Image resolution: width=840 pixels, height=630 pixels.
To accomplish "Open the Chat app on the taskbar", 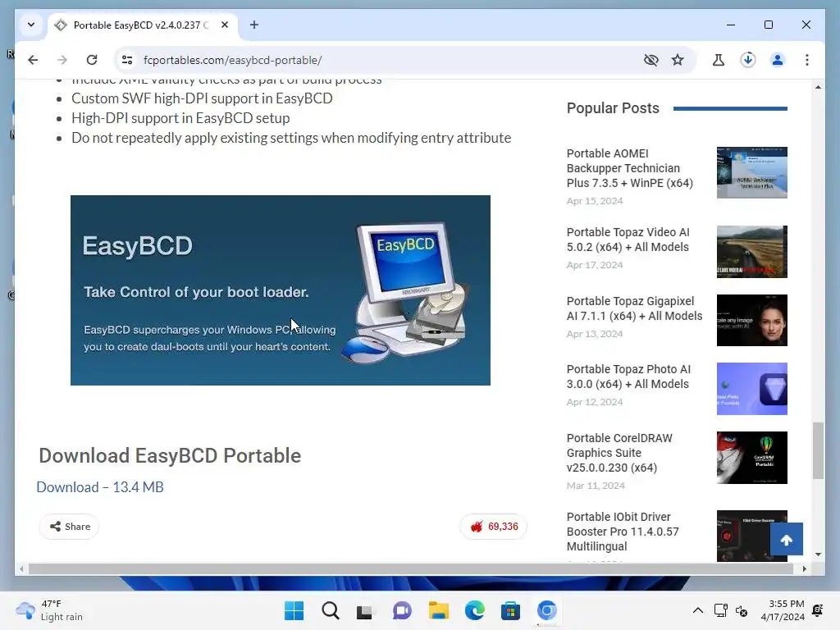I will [x=402, y=610].
